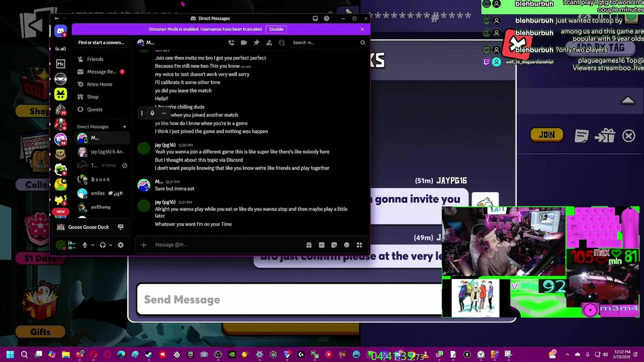Start a video call in Discord DM

click(x=244, y=43)
